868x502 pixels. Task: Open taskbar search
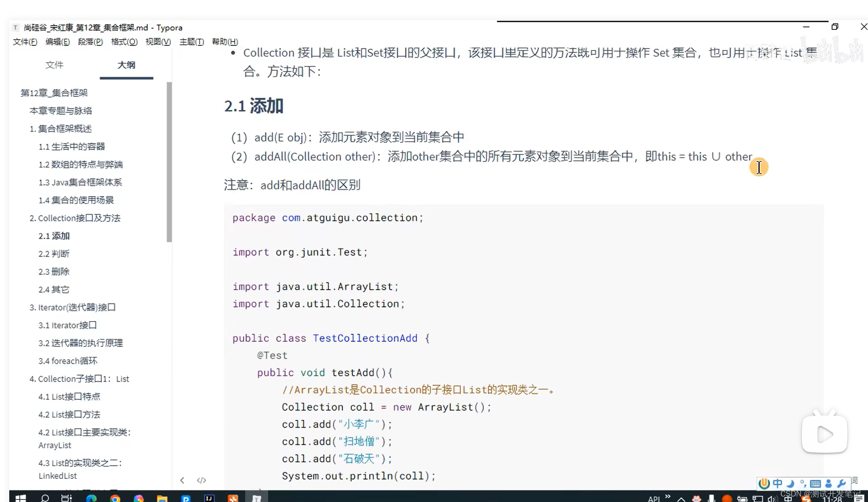click(x=45, y=498)
